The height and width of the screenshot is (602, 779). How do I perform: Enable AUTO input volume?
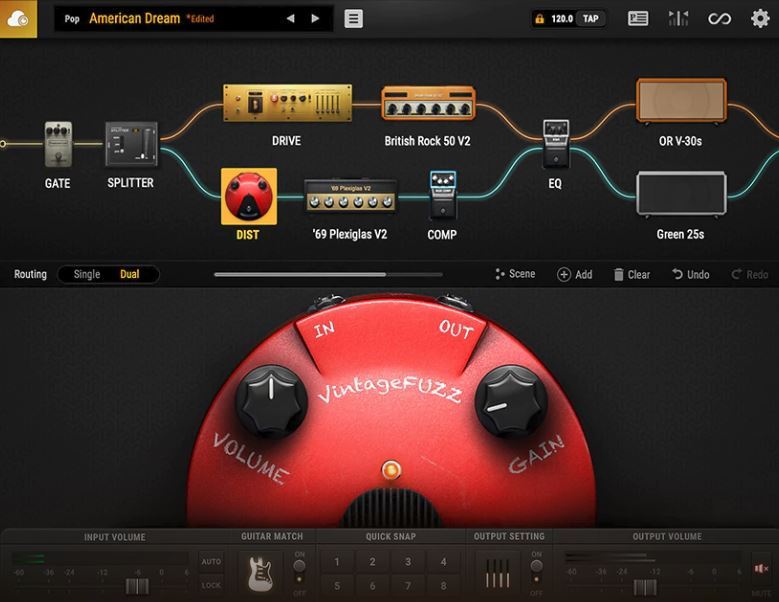[x=211, y=562]
